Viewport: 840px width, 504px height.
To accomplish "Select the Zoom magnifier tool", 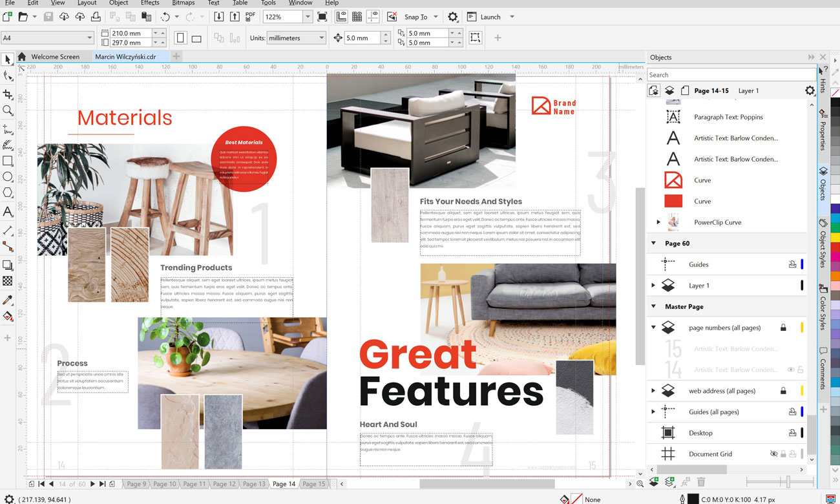I will pyautogui.click(x=8, y=110).
